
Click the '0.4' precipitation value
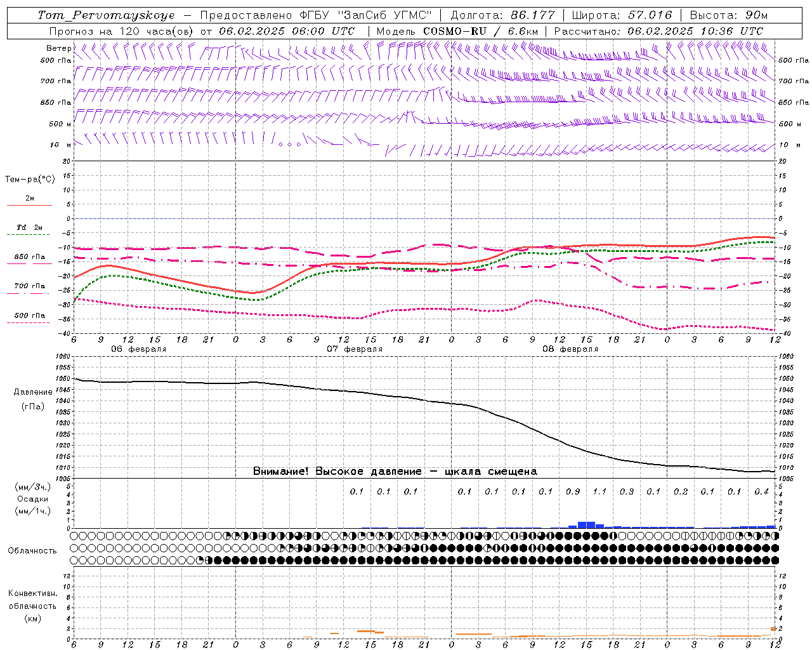(x=762, y=491)
